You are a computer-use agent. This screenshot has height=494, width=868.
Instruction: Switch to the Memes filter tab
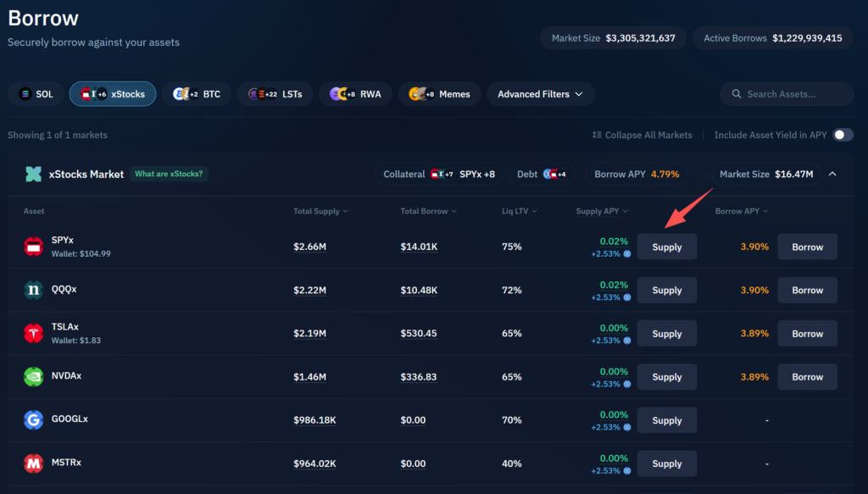coord(440,94)
